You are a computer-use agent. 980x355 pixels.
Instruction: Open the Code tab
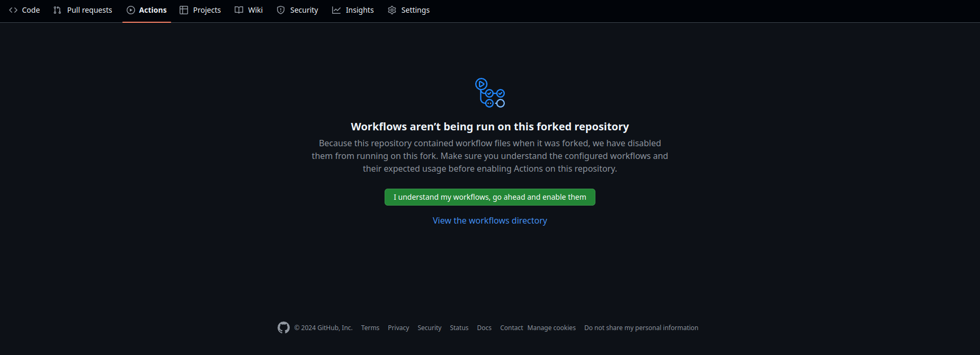(x=24, y=10)
